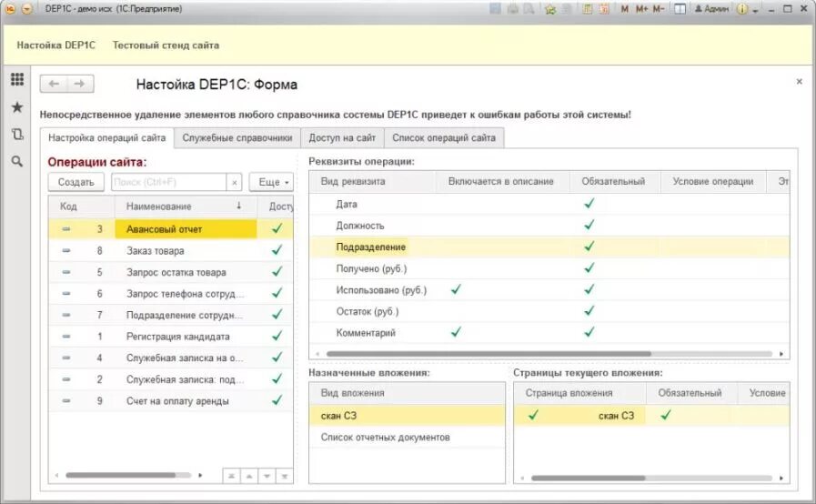Move list to first item button
The height and width of the screenshot is (504, 816).
tap(232, 476)
